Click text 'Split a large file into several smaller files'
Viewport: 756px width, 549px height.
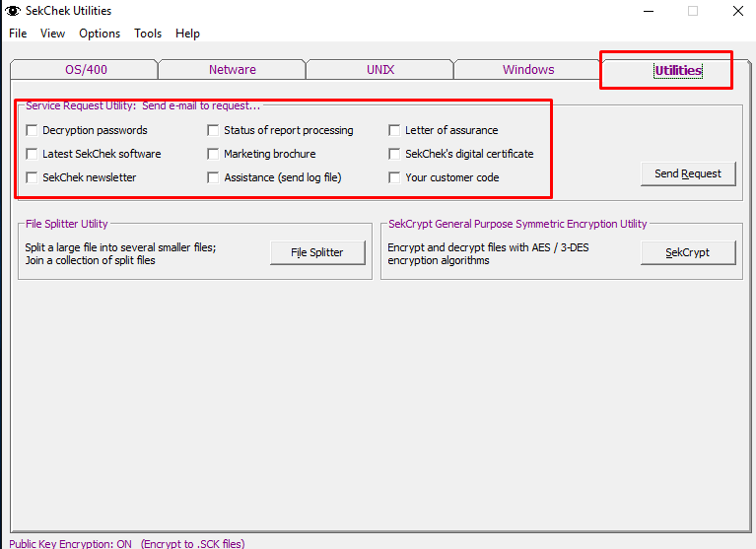click(x=119, y=247)
